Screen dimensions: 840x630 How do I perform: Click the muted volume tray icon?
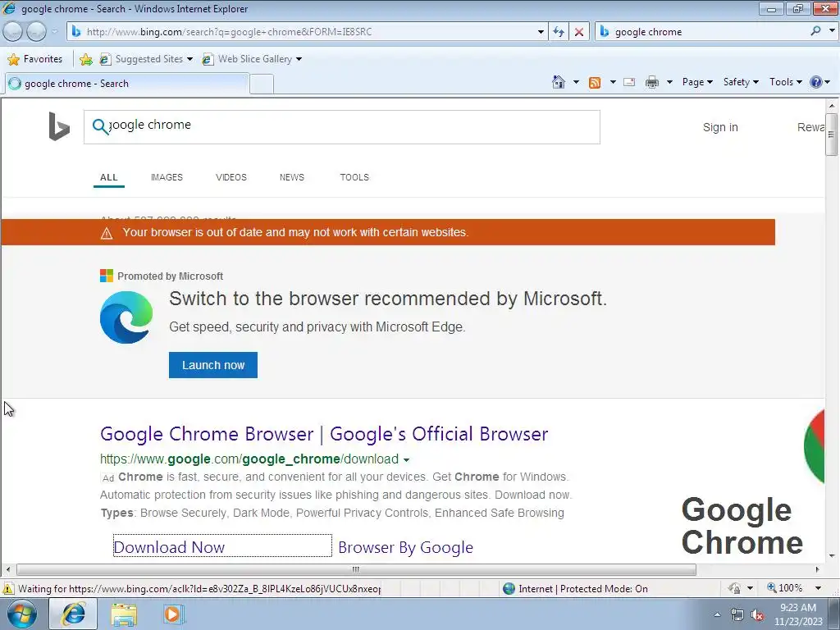tap(756, 615)
